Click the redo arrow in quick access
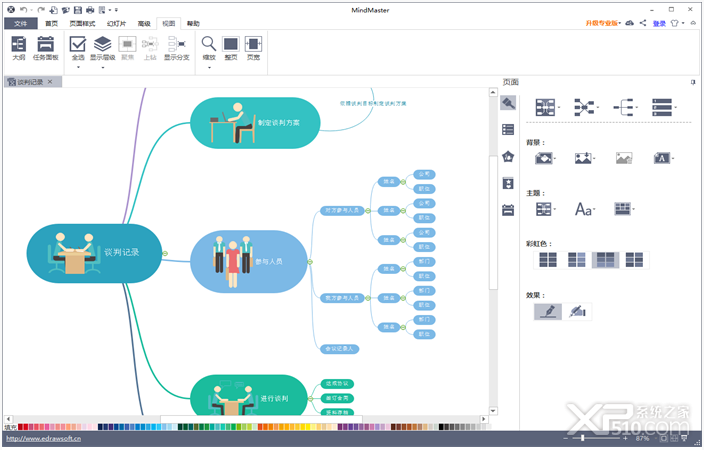This screenshot has width=704, height=450. [x=41, y=9]
